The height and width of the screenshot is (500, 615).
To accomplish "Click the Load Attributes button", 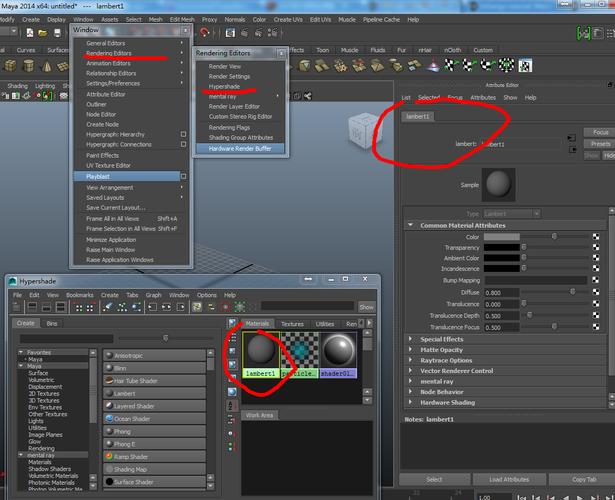I will click(x=509, y=479).
